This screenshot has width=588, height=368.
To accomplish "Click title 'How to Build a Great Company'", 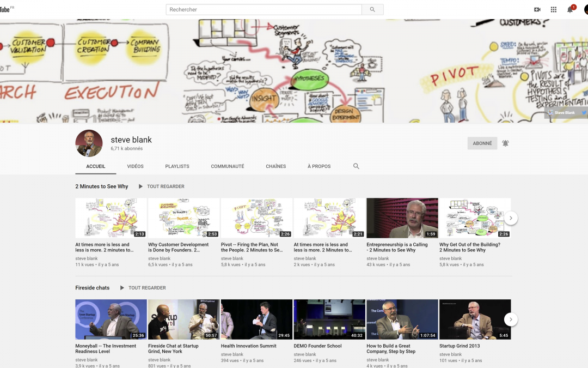I will [x=391, y=348].
